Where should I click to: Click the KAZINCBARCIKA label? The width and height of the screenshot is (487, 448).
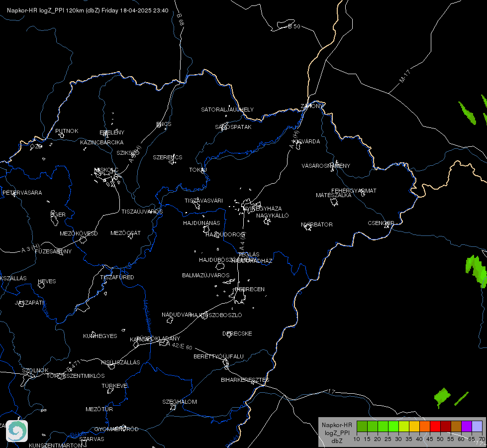click(102, 142)
